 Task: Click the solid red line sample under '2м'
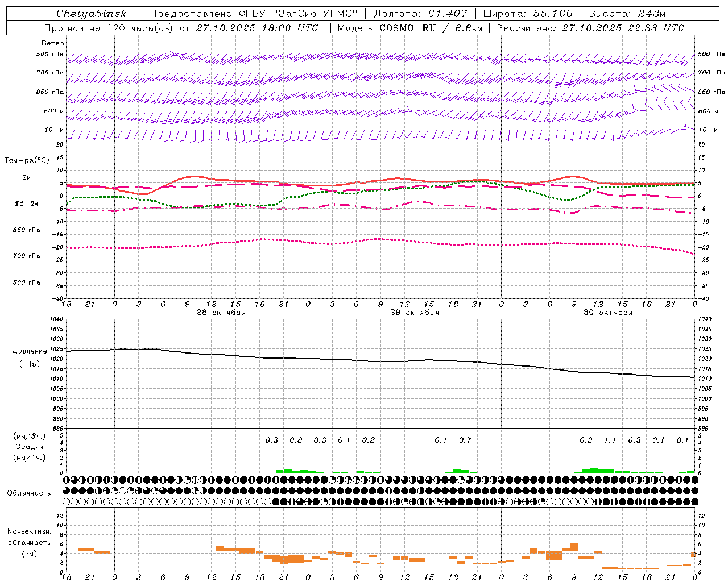pos(26,184)
